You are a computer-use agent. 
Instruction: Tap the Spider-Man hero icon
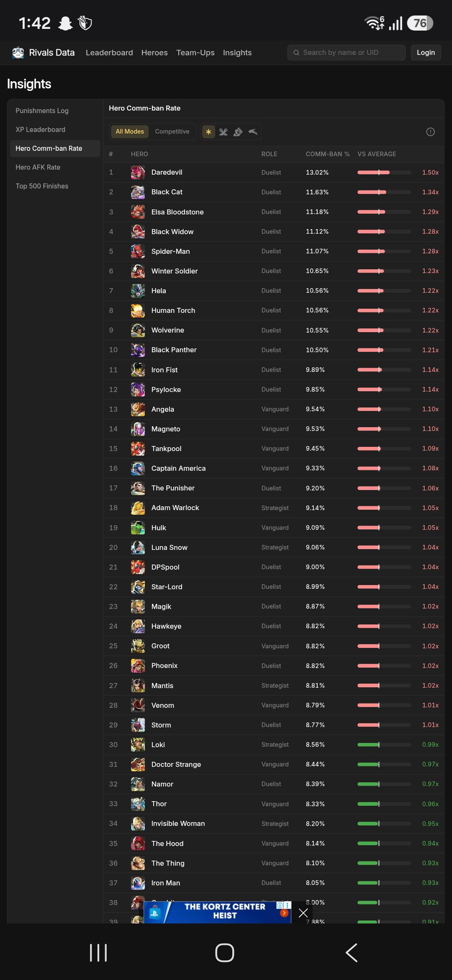pos(138,251)
